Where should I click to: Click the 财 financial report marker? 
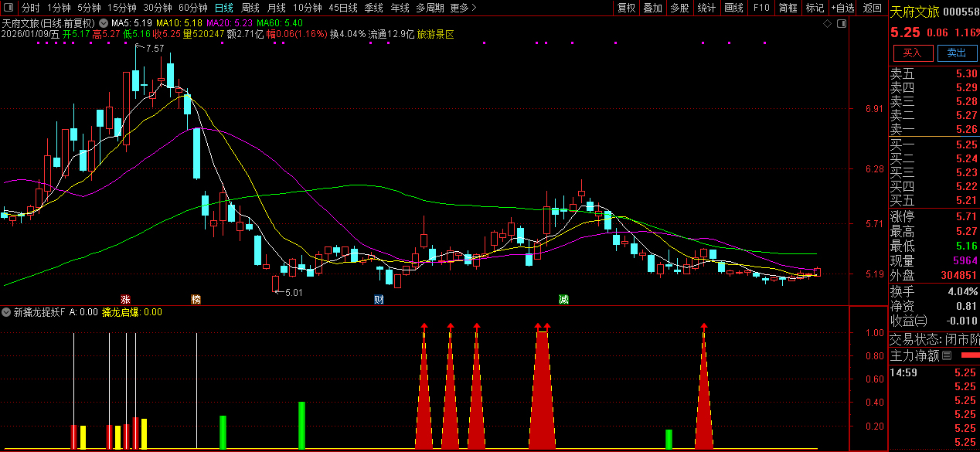coord(379,299)
